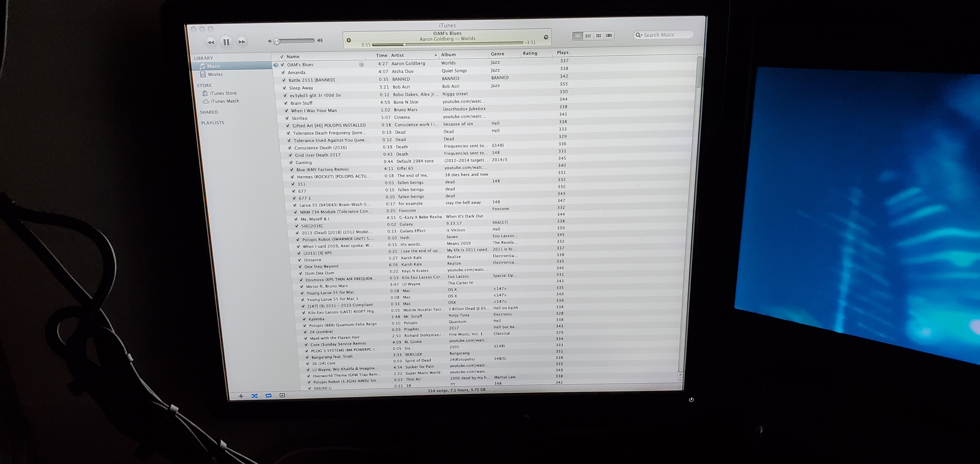Select Bangarang feat. Sirah song
Screen dimensions: 980x464
pos(332,357)
